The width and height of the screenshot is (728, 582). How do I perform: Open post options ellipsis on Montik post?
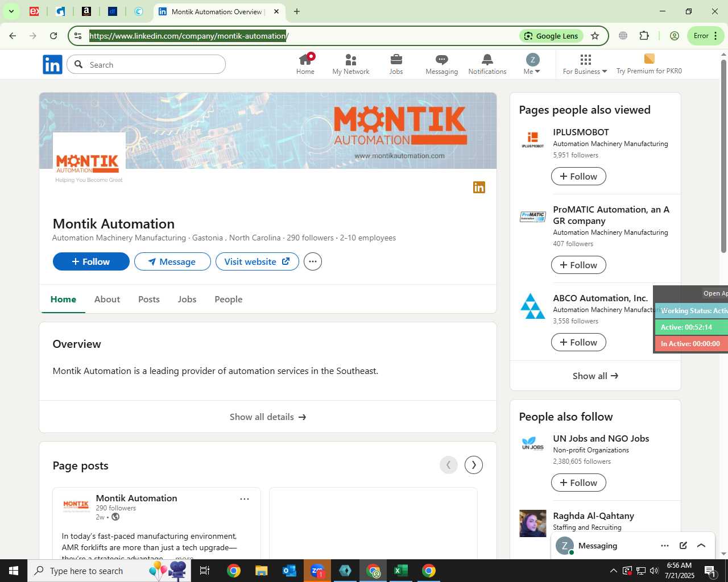coord(245,499)
